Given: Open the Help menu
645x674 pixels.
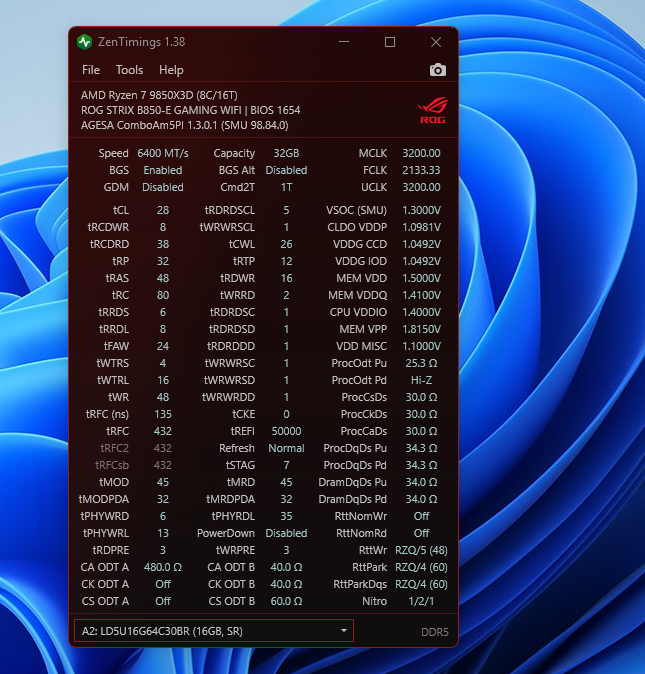Looking at the screenshot, I should point(171,70).
